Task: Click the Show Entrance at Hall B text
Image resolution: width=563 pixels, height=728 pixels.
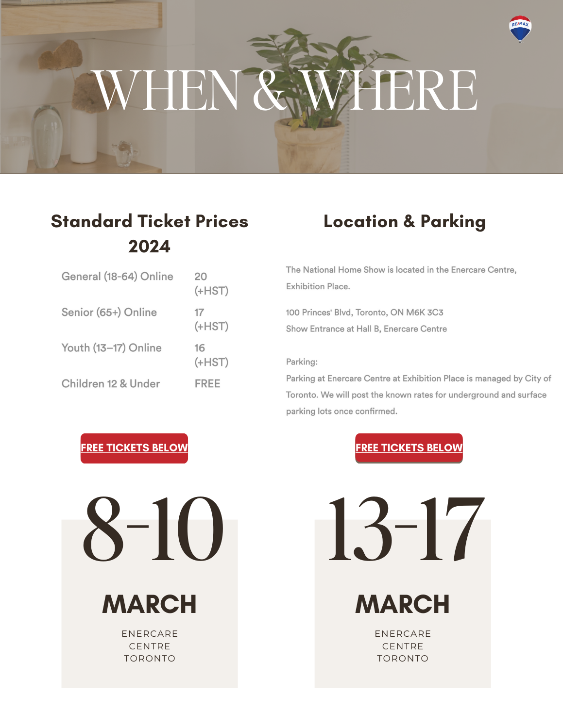Action: [366, 329]
